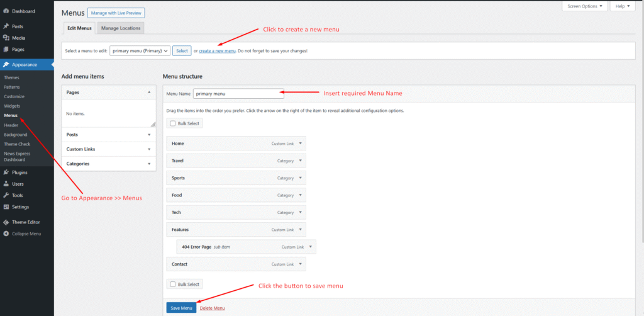
Task: Open Media via its sidebar icon
Action: point(6,38)
